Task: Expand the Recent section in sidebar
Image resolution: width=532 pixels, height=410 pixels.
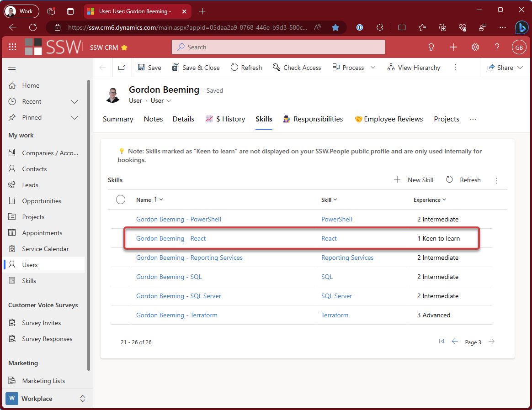Action: [x=74, y=101]
